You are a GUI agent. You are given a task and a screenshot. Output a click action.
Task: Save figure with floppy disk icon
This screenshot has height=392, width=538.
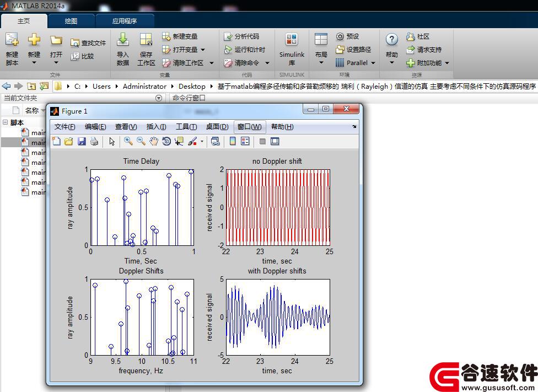[x=82, y=141]
